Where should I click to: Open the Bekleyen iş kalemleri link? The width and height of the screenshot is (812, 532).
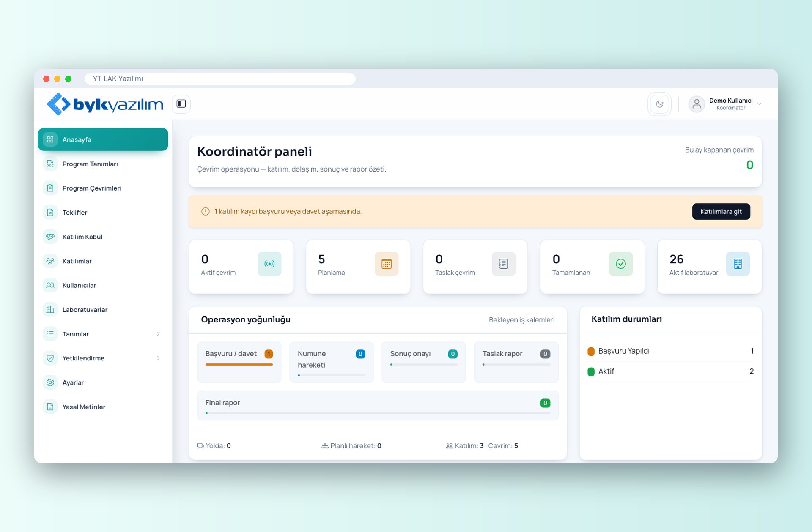pos(521,320)
